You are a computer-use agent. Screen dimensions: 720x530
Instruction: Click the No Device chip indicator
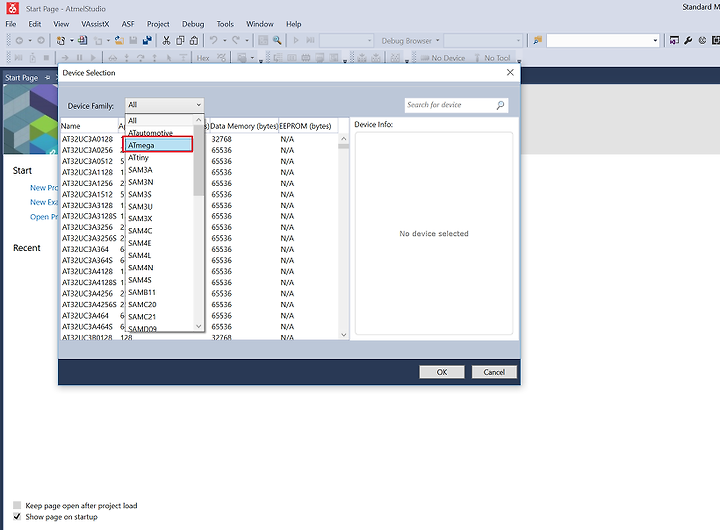pyautogui.click(x=443, y=58)
